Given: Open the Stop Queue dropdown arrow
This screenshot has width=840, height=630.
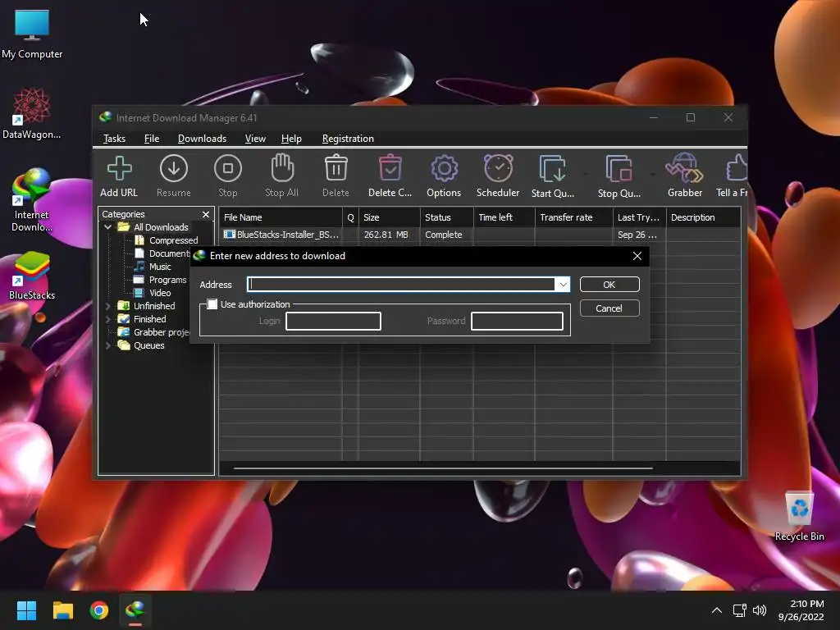Looking at the screenshot, I should click(x=652, y=174).
